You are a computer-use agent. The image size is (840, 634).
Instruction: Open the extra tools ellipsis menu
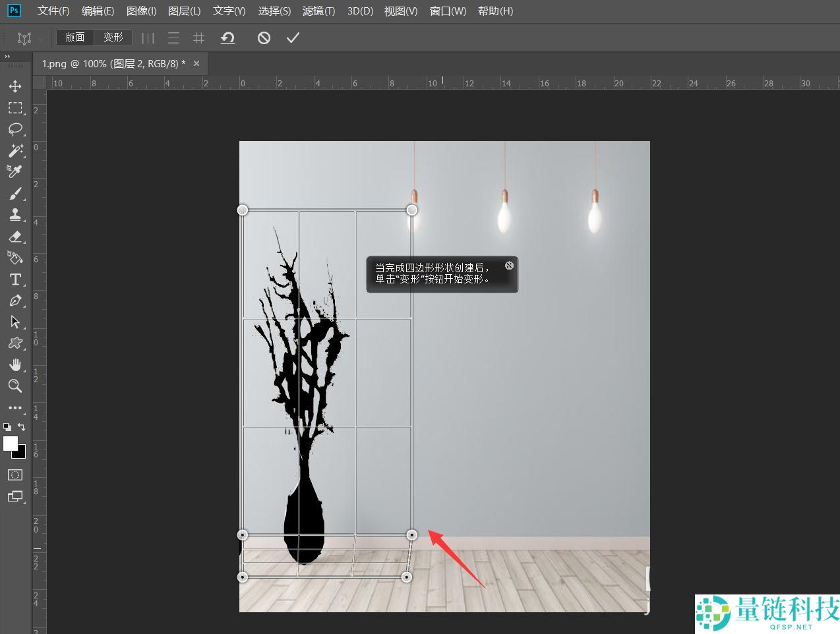click(15, 408)
